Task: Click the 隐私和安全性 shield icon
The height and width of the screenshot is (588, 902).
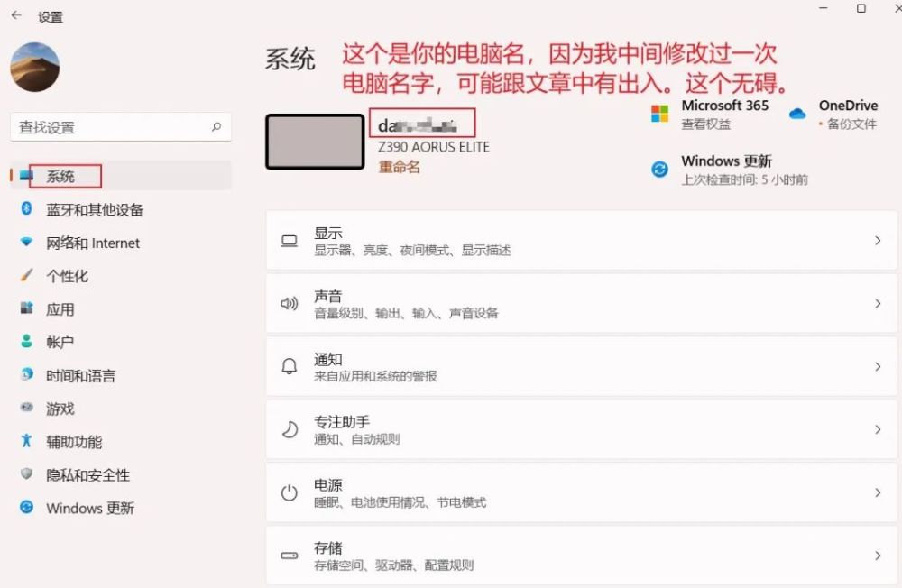Action: (x=26, y=473)
